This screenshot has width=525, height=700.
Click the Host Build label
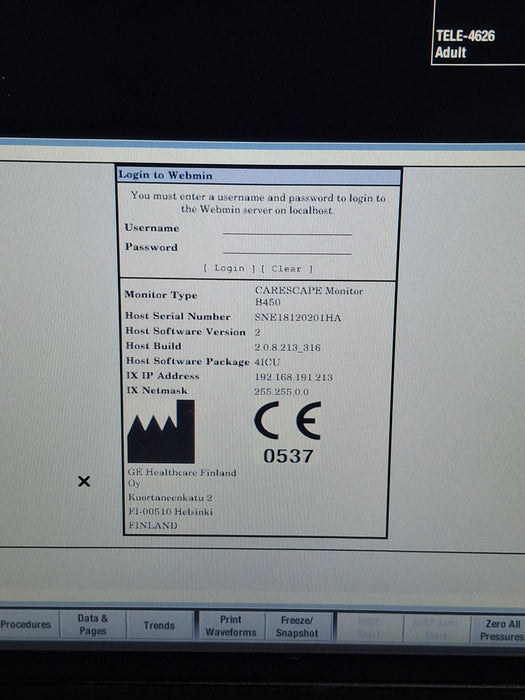coord(154,346)
